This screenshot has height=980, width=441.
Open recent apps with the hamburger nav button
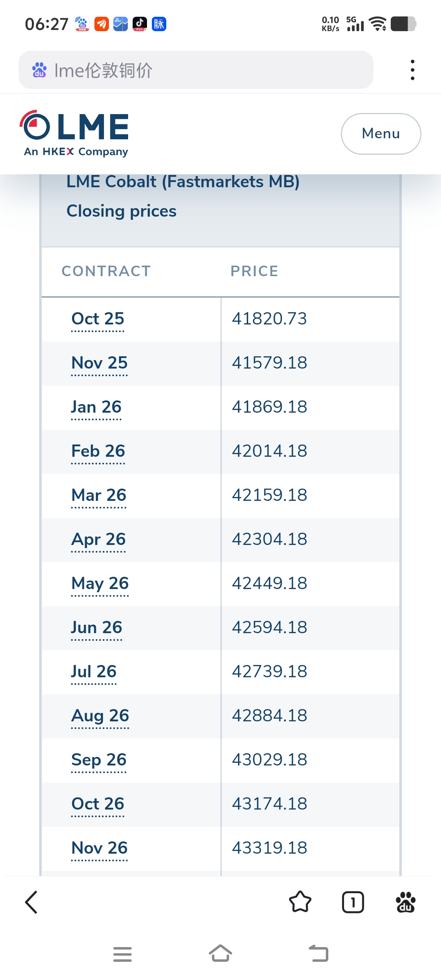click(122, 954)
